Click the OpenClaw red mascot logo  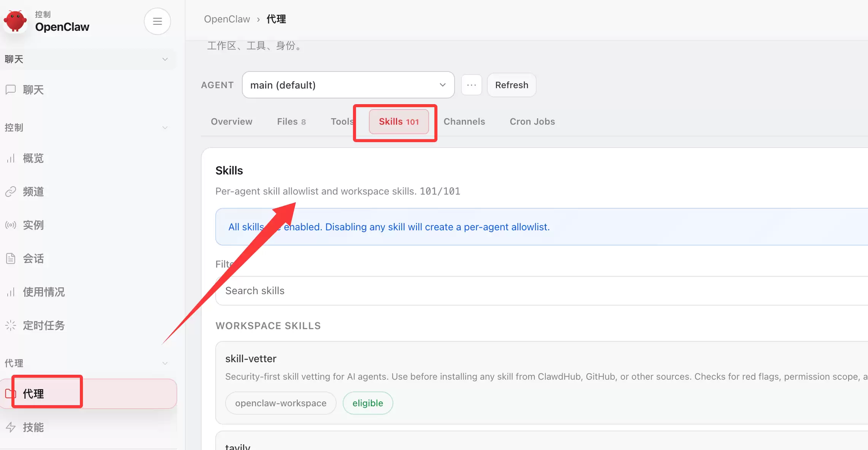[15, 21]
